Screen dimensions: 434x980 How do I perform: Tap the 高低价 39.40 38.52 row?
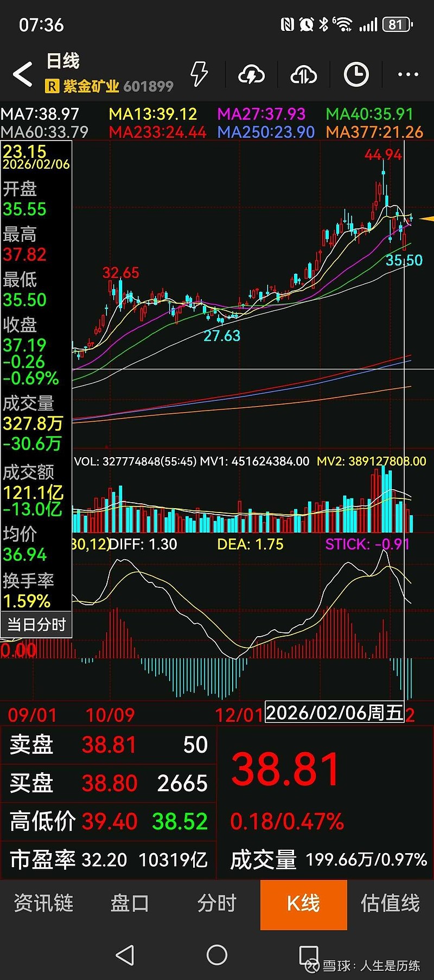pyautogui.click(x=108, y=822)
